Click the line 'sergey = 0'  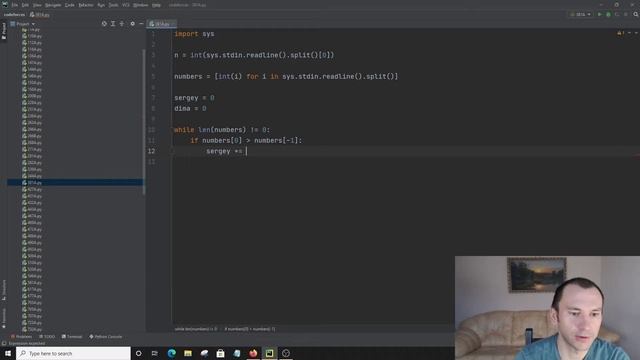pyautogui.click(x=194, y=98)
